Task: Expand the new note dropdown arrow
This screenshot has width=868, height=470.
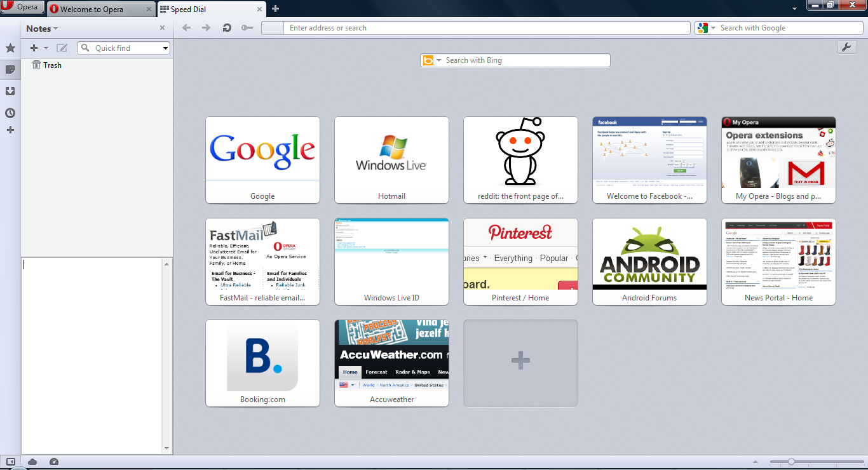Action: tap(46, 48)
